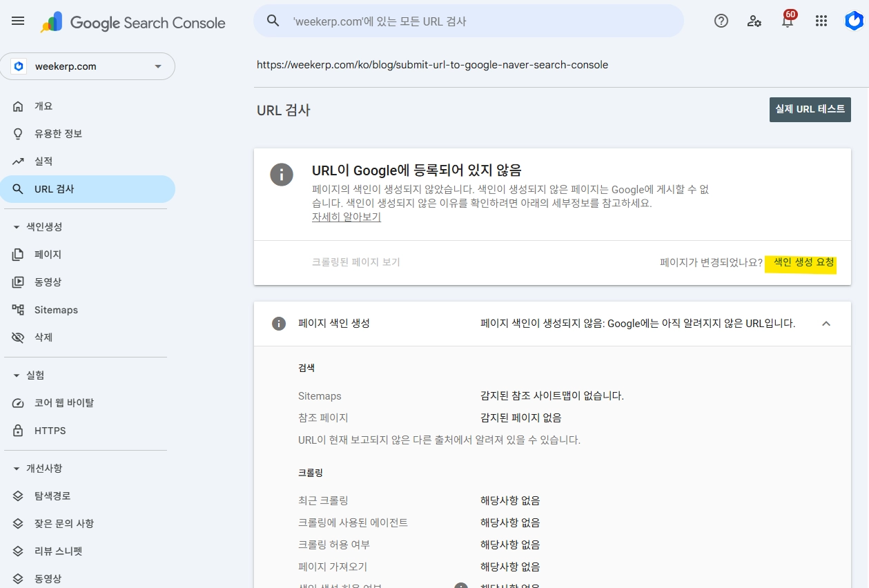This screenshot has width=869, height=588.
Task: Click the Google Search Console logo
Action: tap(133, 22)
